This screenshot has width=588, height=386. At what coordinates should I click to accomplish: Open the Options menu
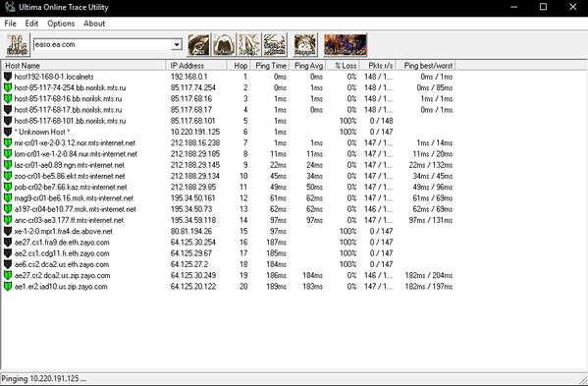pos(61,24)
